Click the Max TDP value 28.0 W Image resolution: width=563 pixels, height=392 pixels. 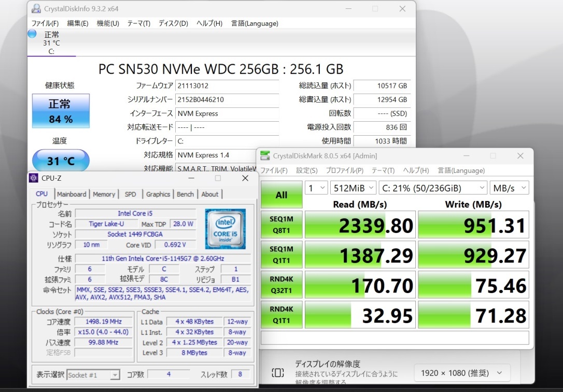(183, 224)
